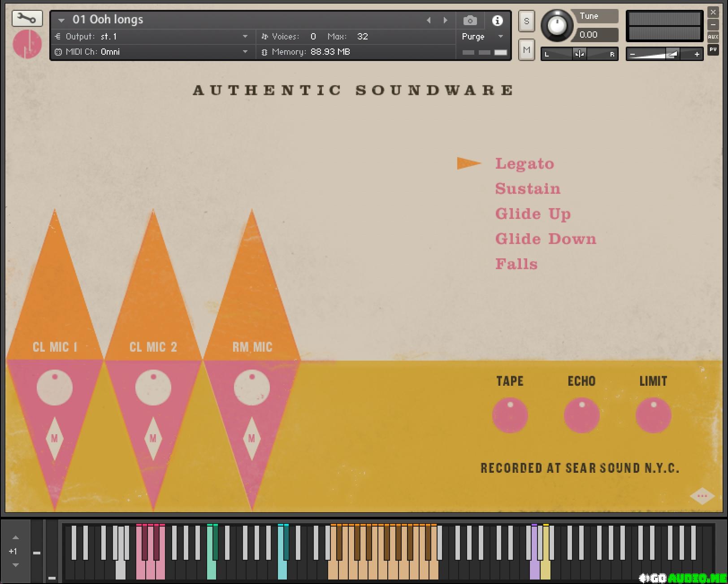The image size is (728, 584).
Task: Open the MIDI Ch Omni dropdown
Action: click(x=245, y=52)
